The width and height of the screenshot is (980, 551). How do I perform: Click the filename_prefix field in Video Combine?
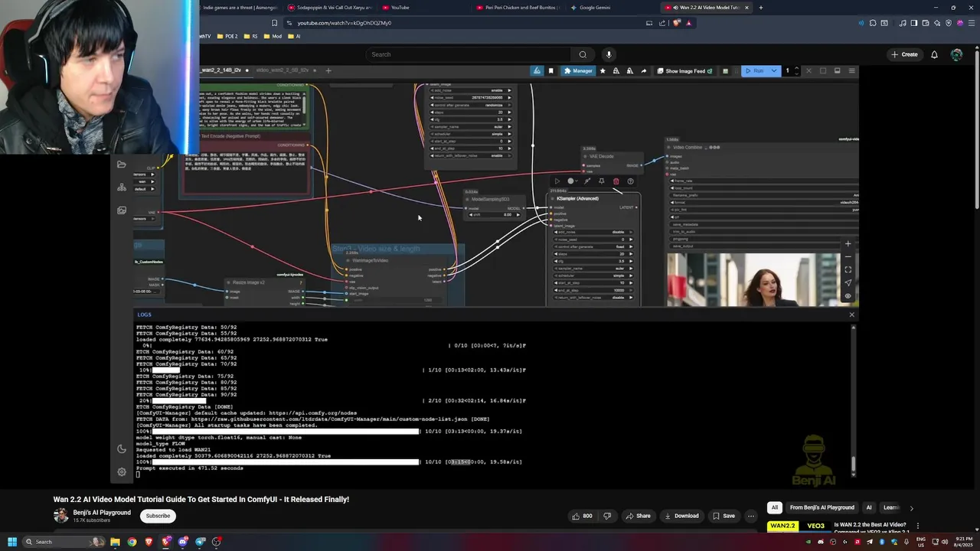tap(766, 194)
